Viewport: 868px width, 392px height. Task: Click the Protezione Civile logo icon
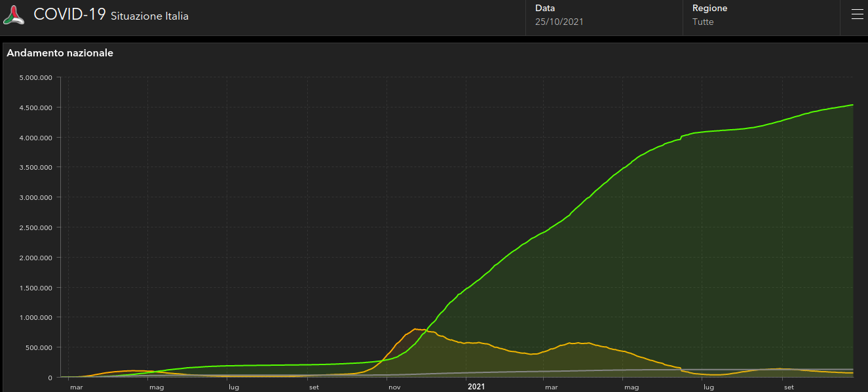coord(14,15)
